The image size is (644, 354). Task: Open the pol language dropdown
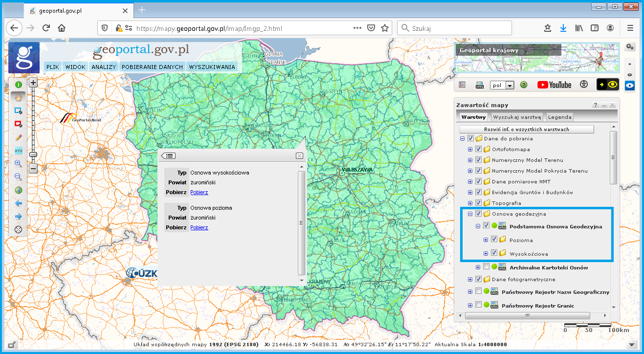tap(510, 86)
